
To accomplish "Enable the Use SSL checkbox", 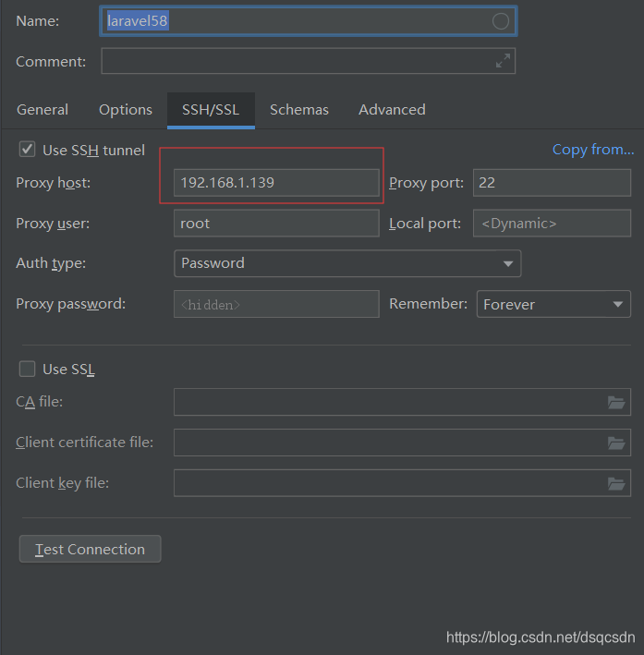I will 27,369.
